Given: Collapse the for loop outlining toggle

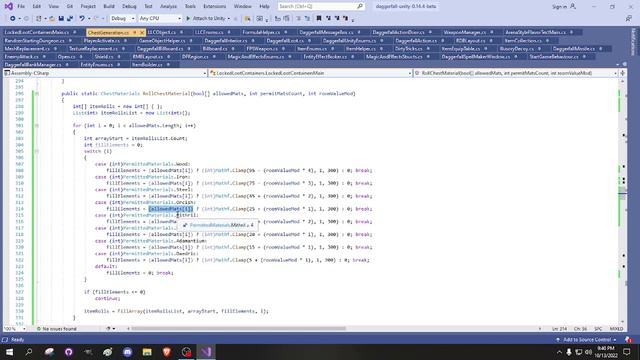Looking at the screenshot, I should click(x=37, y=126).
